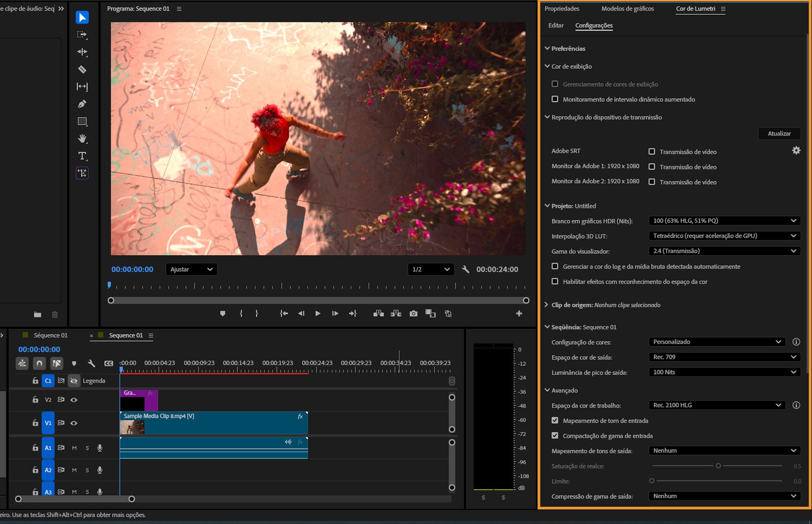Image resolution: width=812 pixels, height=524 pixels.
Task: Select the Type tool
Action: tap(82, 156)
